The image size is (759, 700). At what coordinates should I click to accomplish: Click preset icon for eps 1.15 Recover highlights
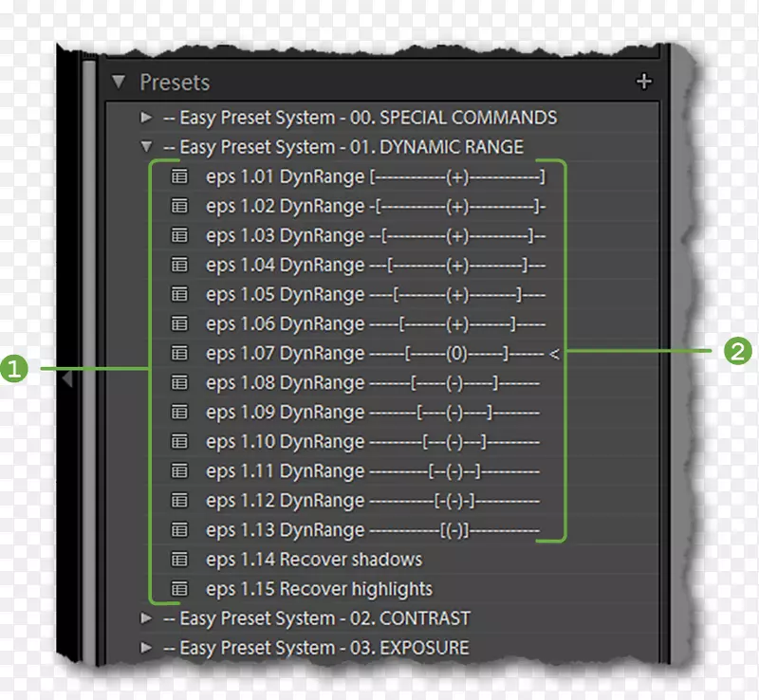179,589
